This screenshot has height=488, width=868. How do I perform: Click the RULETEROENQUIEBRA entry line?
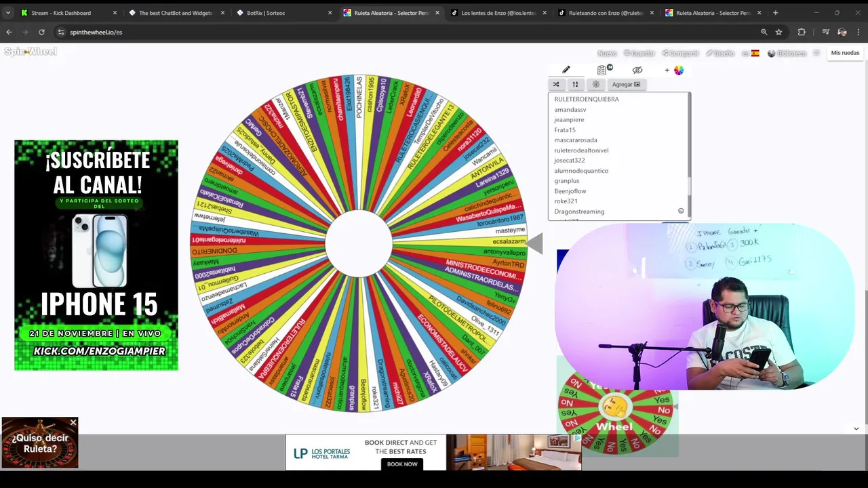pyautogui.click(x=587, y=99)
